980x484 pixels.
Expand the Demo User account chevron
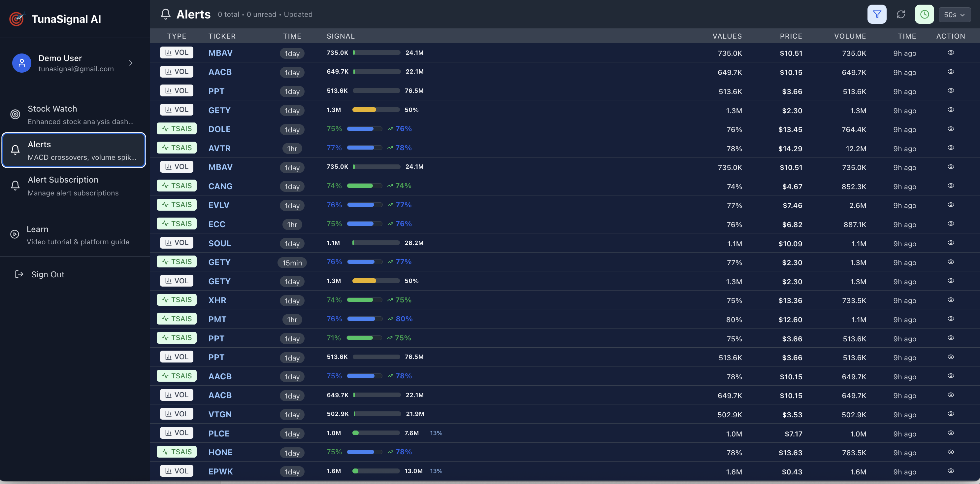[x=130, y=63]
